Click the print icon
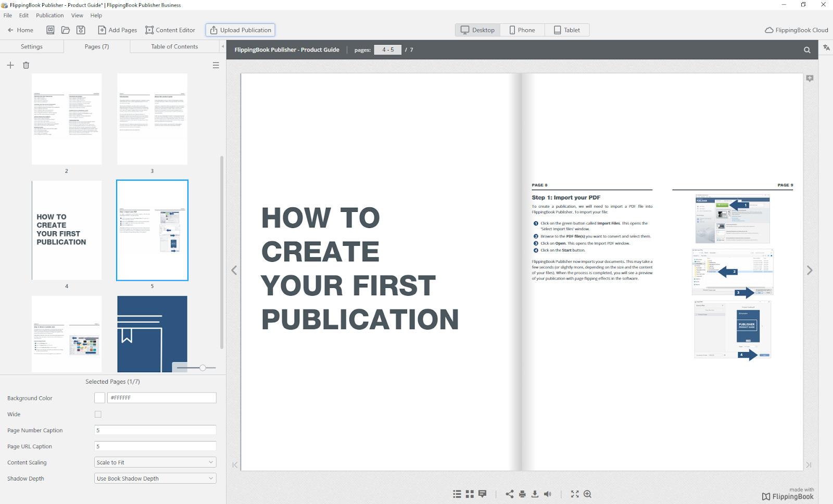This screenshot has width=833, height=504. tap(522, 494)
